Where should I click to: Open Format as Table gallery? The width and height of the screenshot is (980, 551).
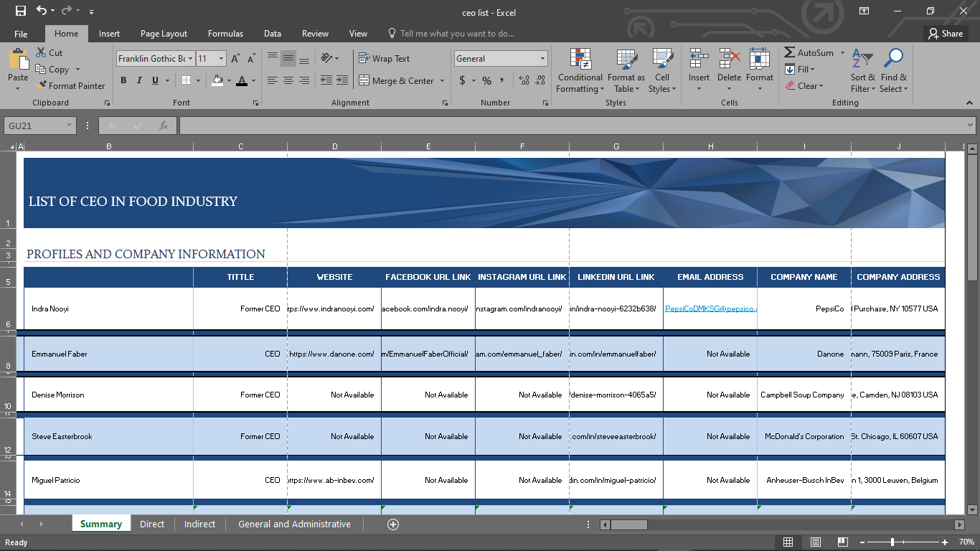pyautogui.click(x=626, y=70)
